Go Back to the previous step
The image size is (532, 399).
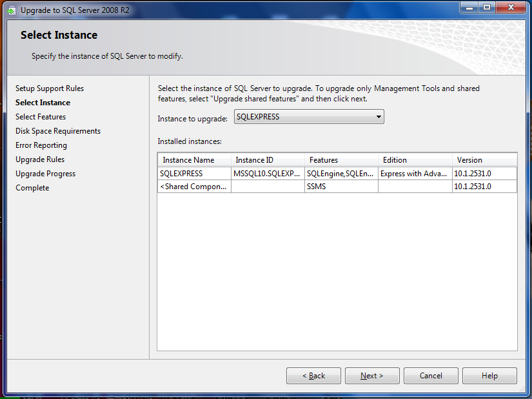pos(313,376)
